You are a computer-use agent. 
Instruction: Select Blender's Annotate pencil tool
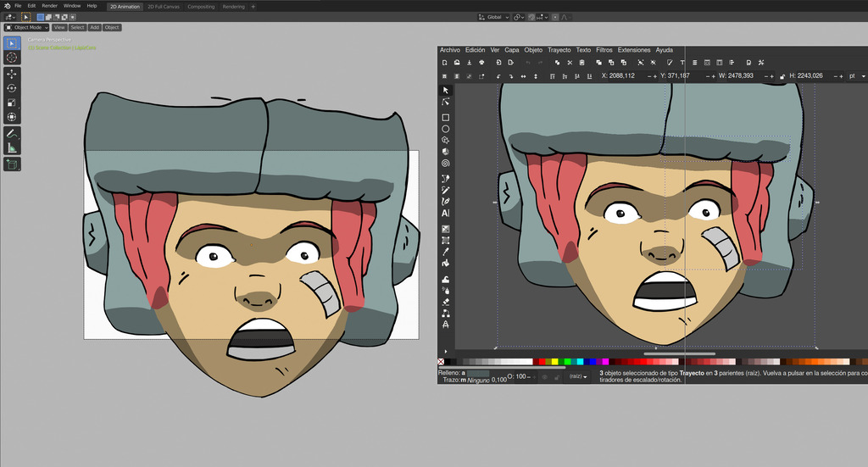[12, 133]
